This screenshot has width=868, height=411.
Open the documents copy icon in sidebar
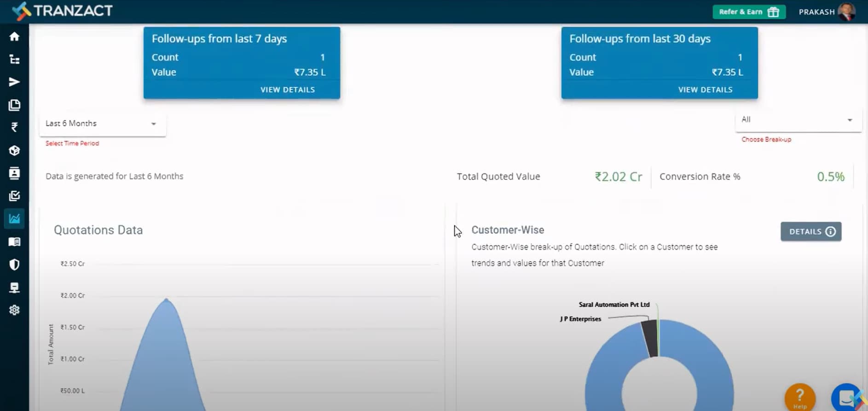point(14,105)
